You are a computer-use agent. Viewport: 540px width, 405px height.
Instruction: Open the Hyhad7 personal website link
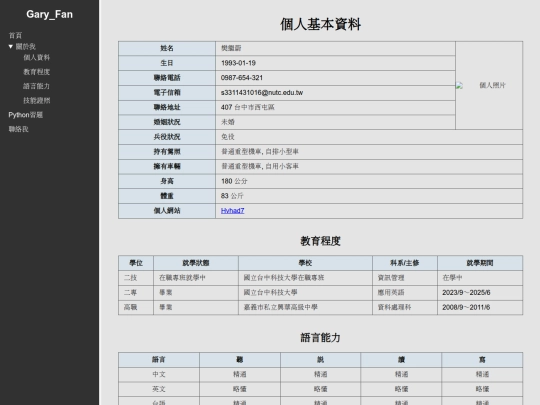pyautogui.click(x=232, y=211)
